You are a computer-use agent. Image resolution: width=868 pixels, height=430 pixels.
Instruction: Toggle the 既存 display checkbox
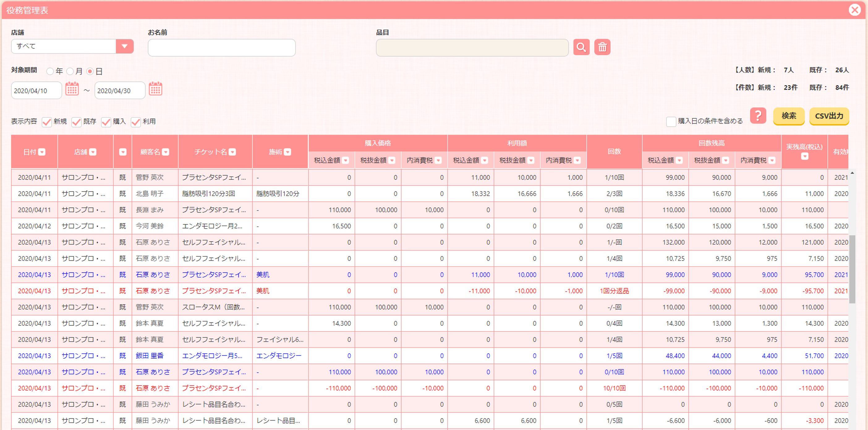point(76,122)
